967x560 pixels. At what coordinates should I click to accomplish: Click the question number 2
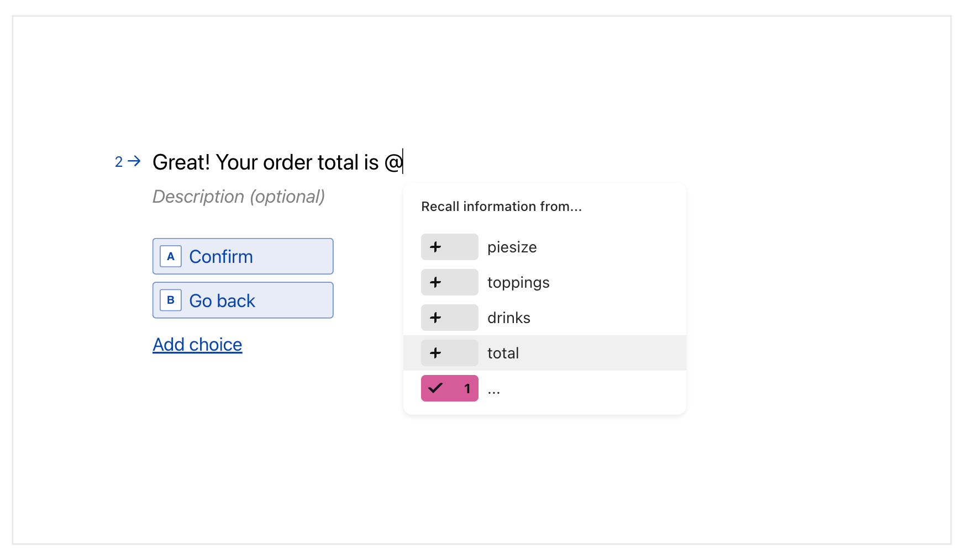click(119, 162)
